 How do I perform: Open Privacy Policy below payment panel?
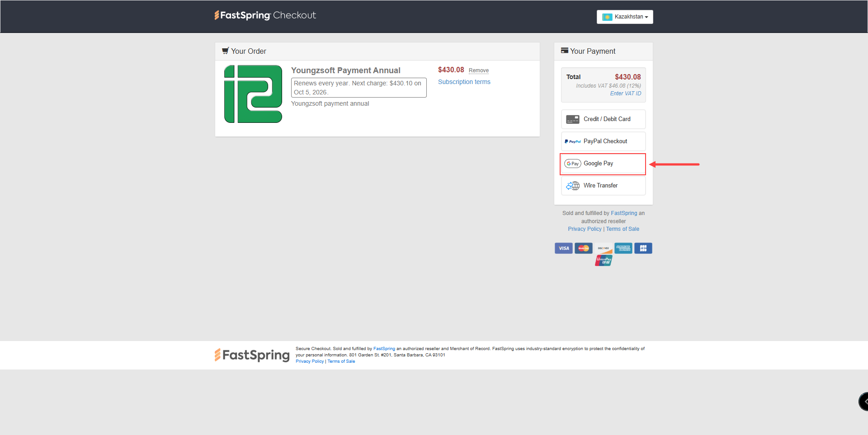[x=585, y=229]
